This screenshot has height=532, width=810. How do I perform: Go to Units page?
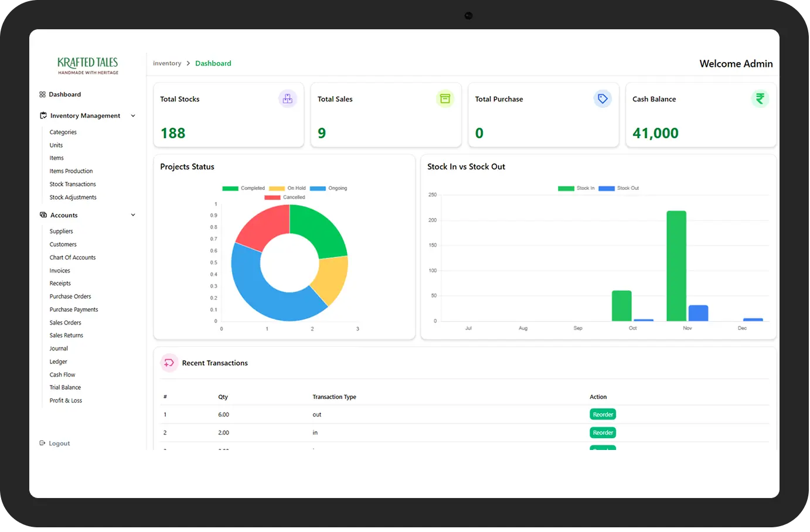(x=56, y=145)
